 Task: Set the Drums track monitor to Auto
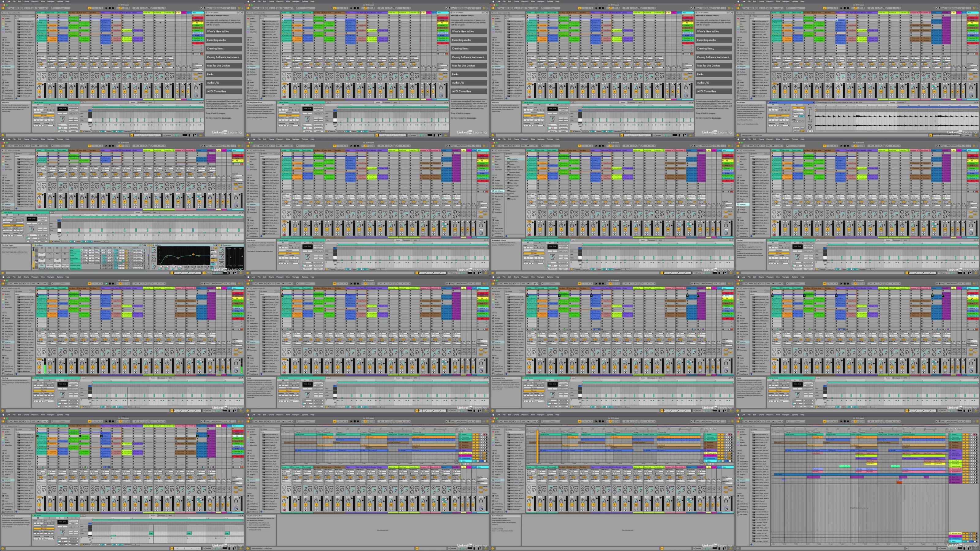pos(40,64)
